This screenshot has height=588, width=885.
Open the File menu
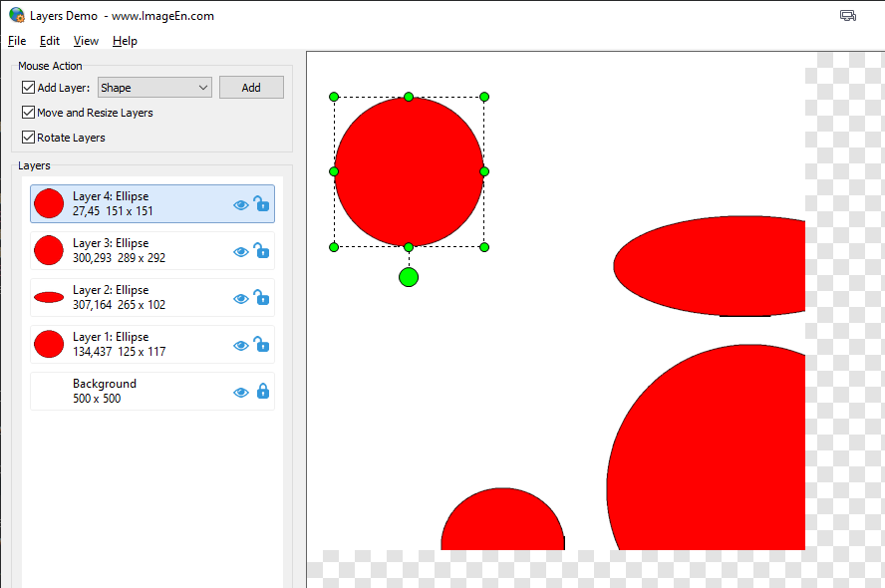[x=17, y=41]
